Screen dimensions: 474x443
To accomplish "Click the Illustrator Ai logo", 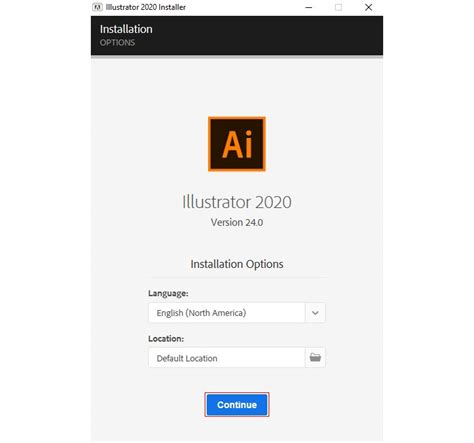I will [237, 144].
